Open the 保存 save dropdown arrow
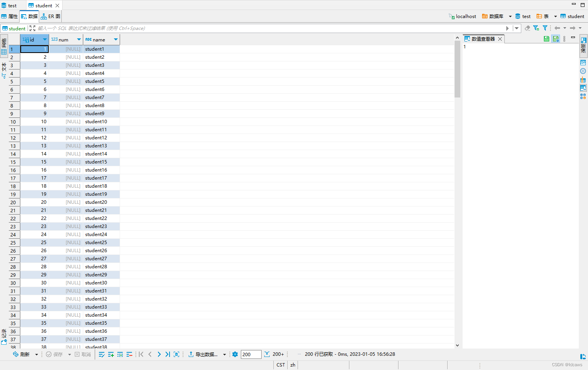Viewport: 588px width, 370px height. tap(69, 355)
